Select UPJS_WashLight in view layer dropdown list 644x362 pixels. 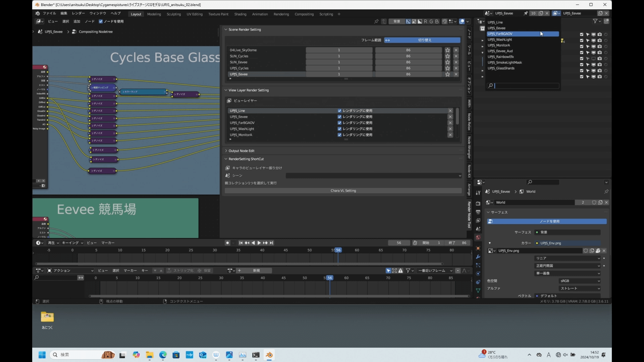click(x=523, y=40)
